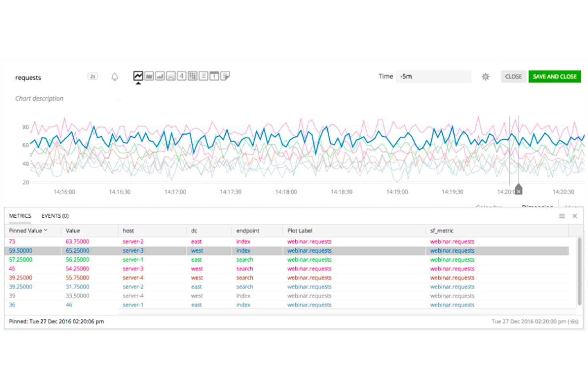Click the sf_metric column header
Screen dimensions: 588x392
pos(442,230)
